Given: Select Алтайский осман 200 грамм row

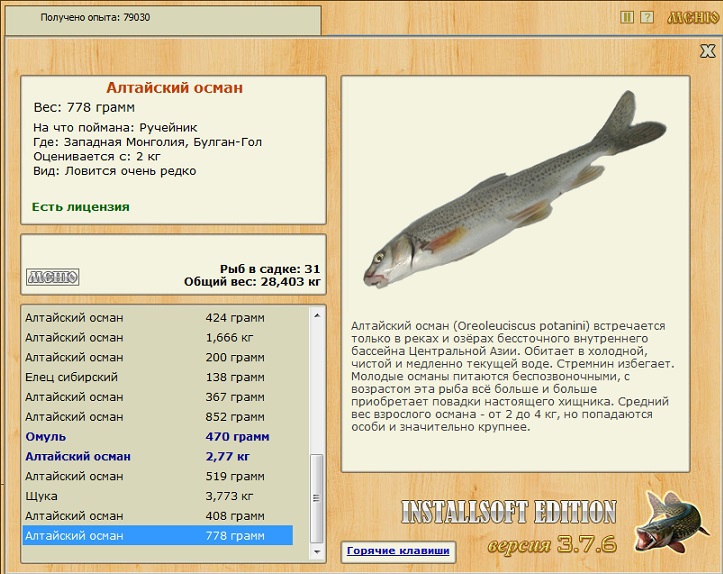Looking at the screenshot, I should (158, 357).
